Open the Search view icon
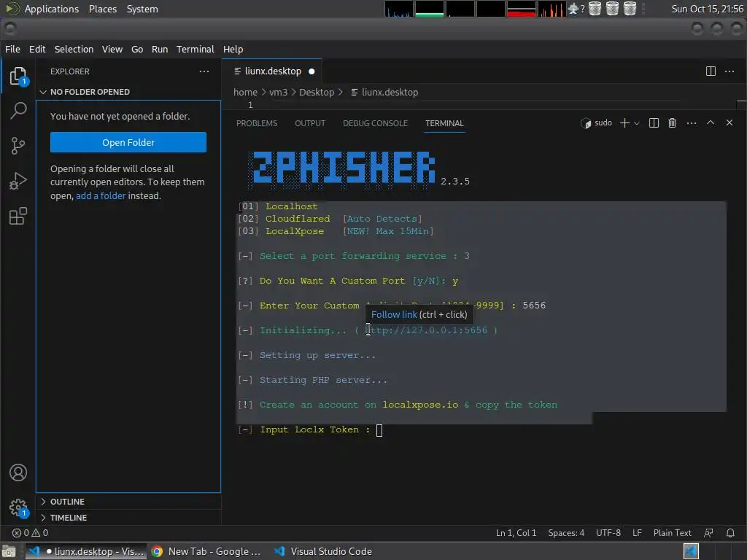 [x=18, y=110]
